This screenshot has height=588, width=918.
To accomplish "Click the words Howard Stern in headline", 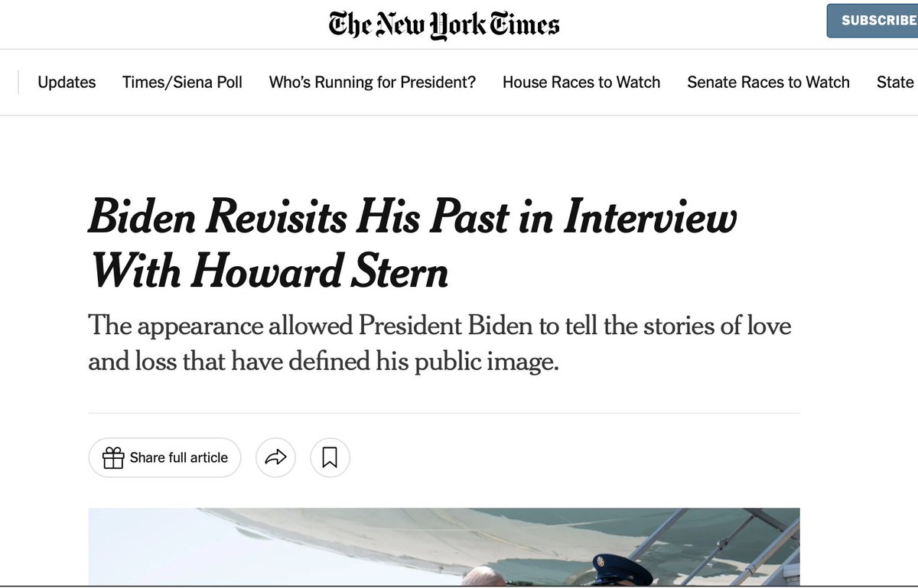I will 320,271.
